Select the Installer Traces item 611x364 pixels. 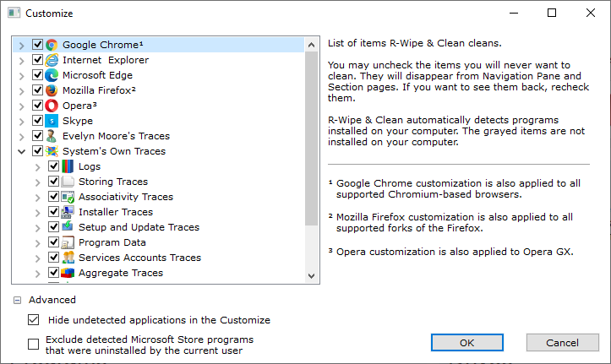[116, 212]
